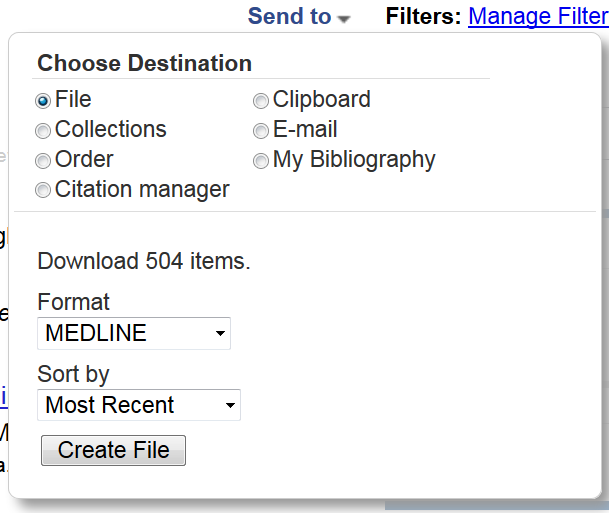Viewport: 609px width, 513px height.
Task: Pick My Bibliography as destination
Action: pos(261,160)
